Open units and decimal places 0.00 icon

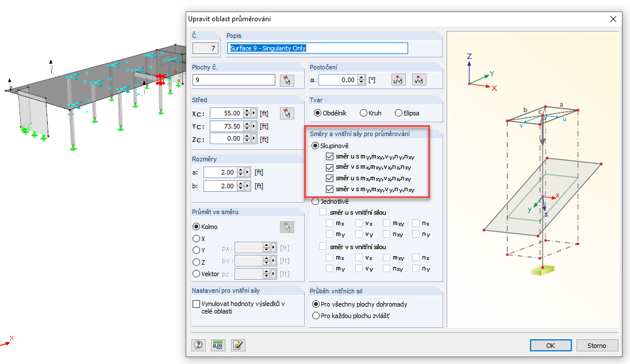(218, 345)
